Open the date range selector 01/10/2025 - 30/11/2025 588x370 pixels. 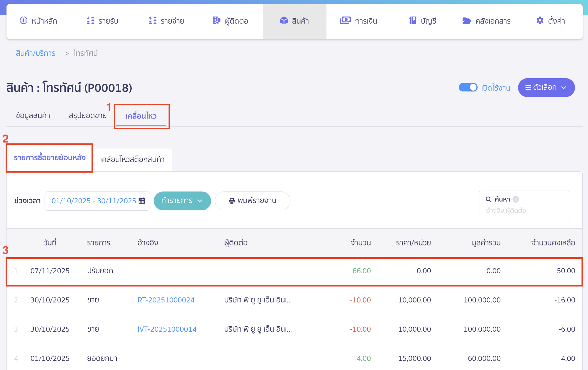[93, 201]
